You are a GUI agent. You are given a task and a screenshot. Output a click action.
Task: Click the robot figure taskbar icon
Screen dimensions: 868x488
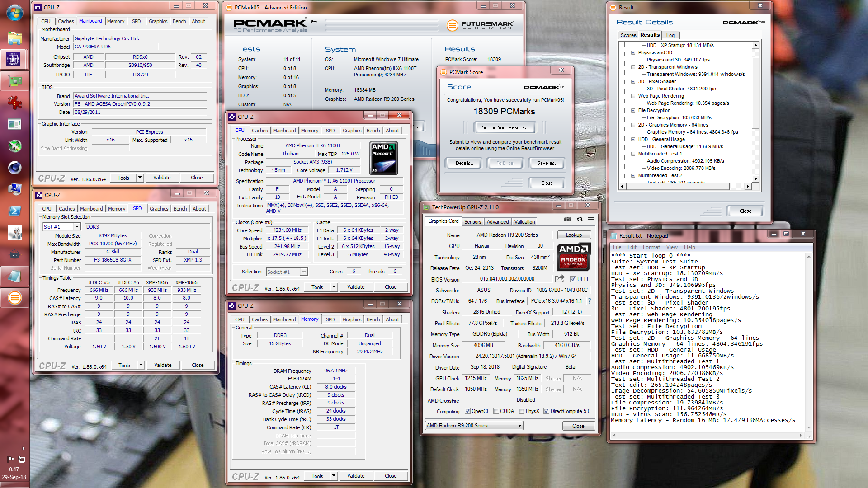15,233
